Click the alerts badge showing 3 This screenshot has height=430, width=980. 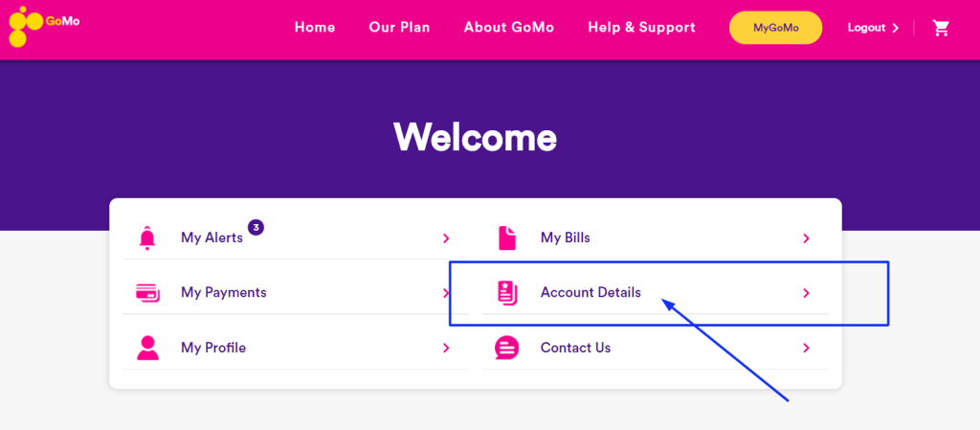click(256, 227)
